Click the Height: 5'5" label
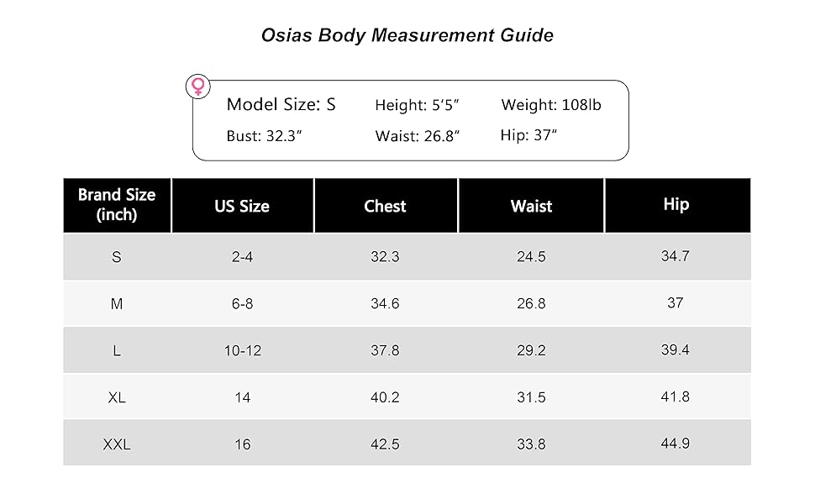 (417, 106)
